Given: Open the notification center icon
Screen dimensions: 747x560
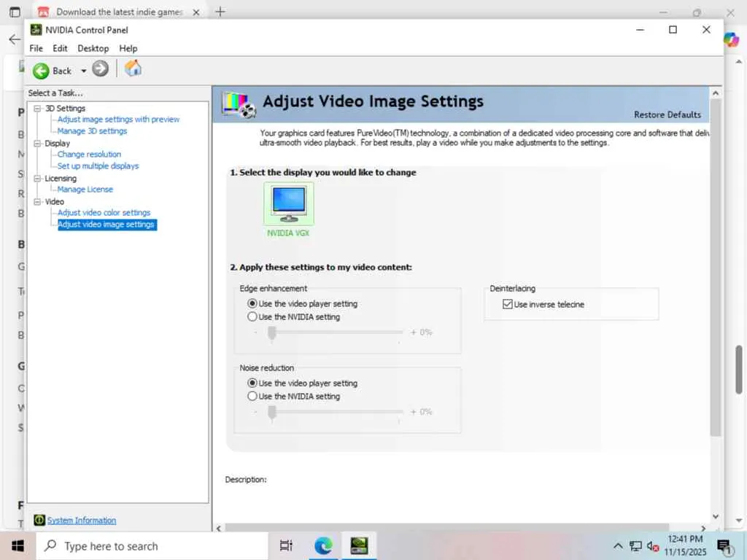Looking at the screenshot, I should click(x=724, y=547).
